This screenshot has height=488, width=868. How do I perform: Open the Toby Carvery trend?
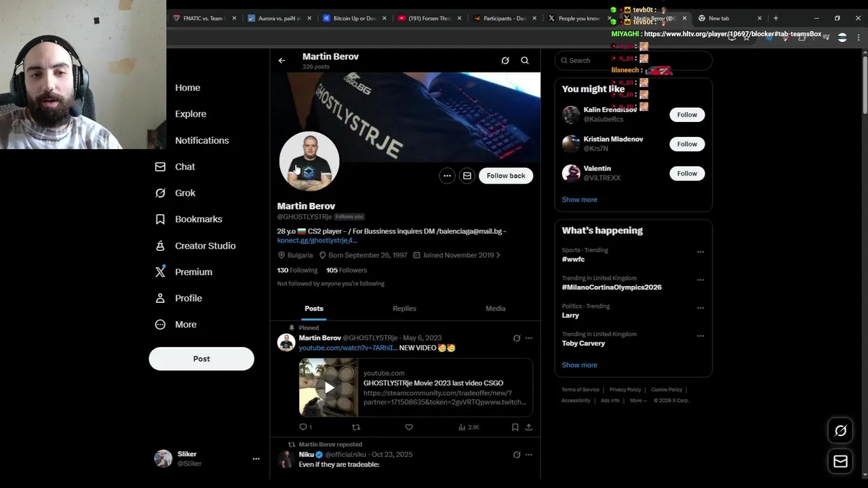[583, 344]
